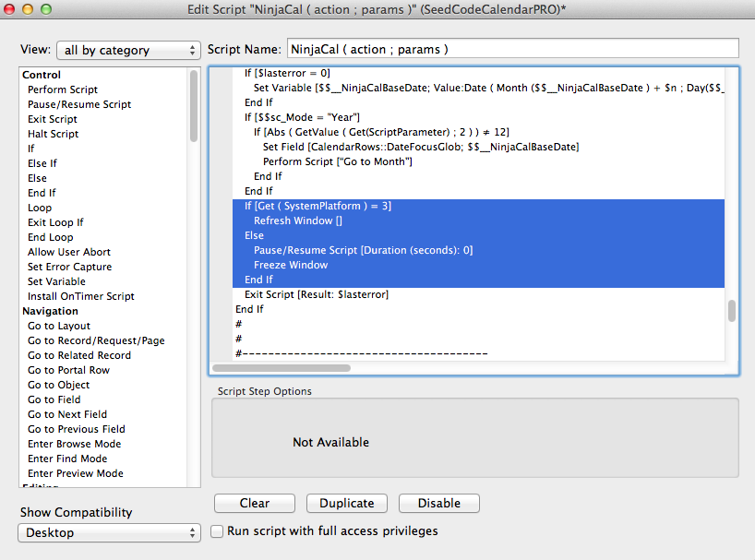This screenshot has height=560, width=755.
Task: Select the Go to Field step
Action: pyautogui.click(x=54, y=399)
